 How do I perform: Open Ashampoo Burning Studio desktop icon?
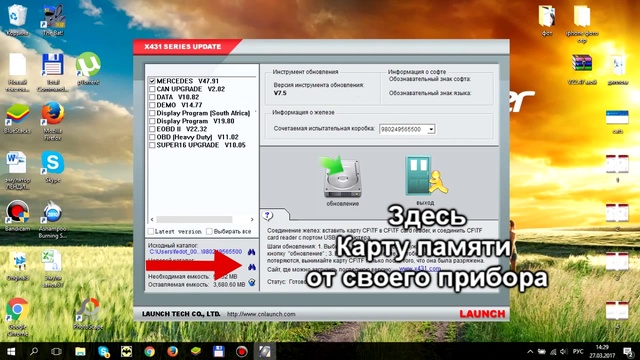[x=53, y=219]
